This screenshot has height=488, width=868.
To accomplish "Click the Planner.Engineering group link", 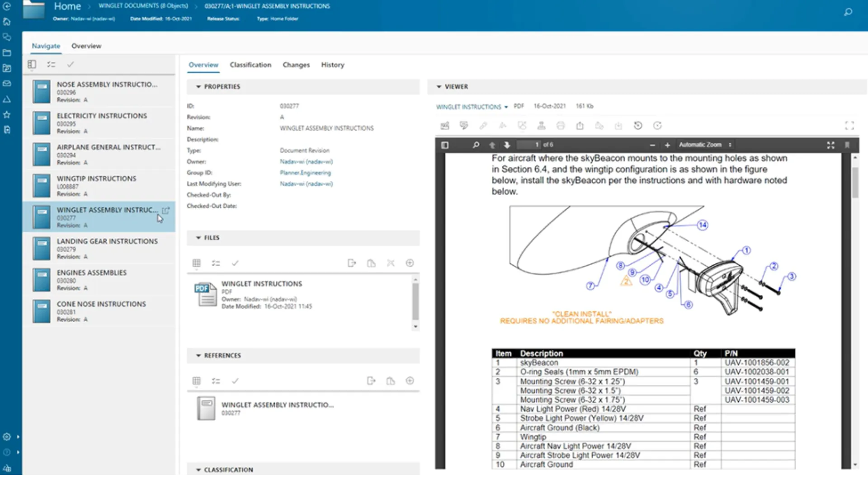I will [x=305, y=173].
